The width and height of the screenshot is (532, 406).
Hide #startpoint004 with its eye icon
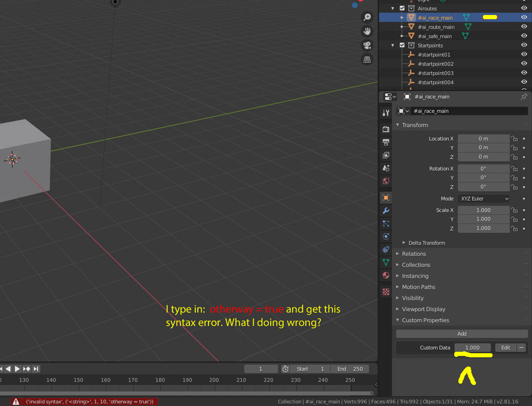[524, 82]
